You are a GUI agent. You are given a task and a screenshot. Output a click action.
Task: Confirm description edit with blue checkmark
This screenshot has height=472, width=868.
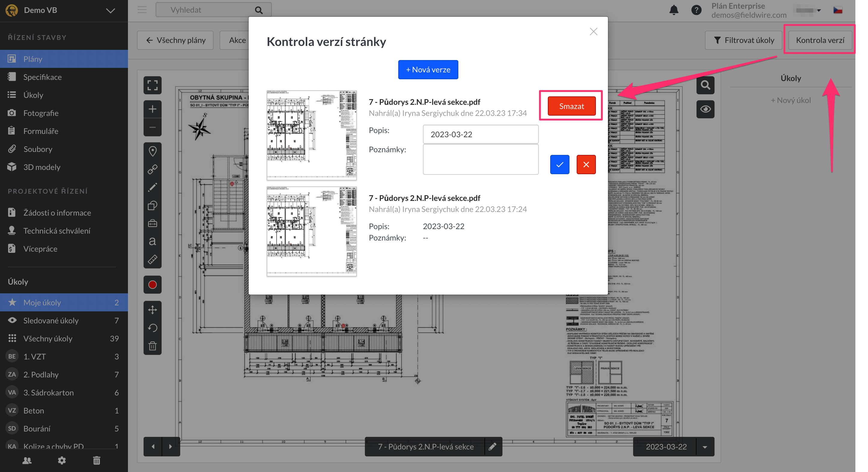coord(559,165)
